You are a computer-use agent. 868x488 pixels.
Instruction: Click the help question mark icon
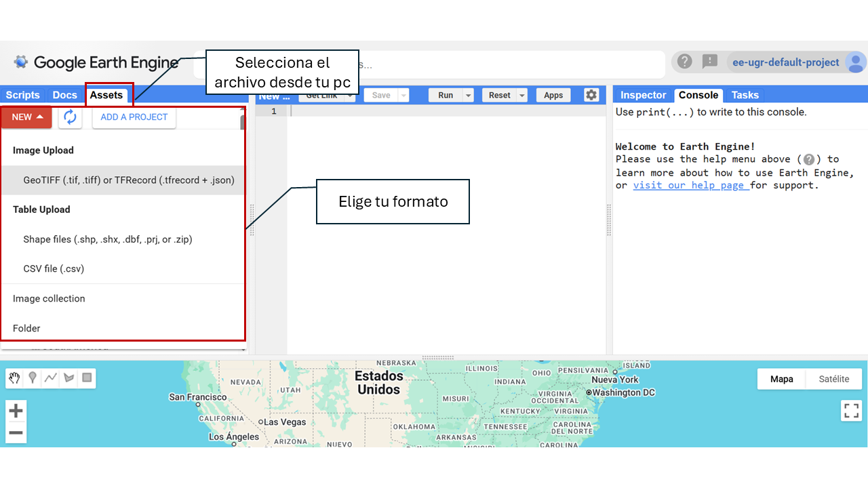click(685, 62)
